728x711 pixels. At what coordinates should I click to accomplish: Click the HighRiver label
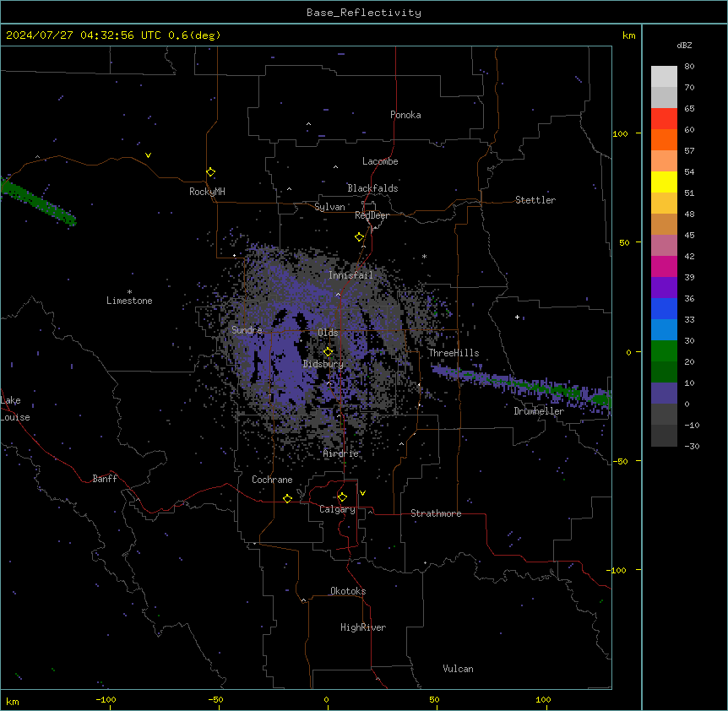click(363, 627)
